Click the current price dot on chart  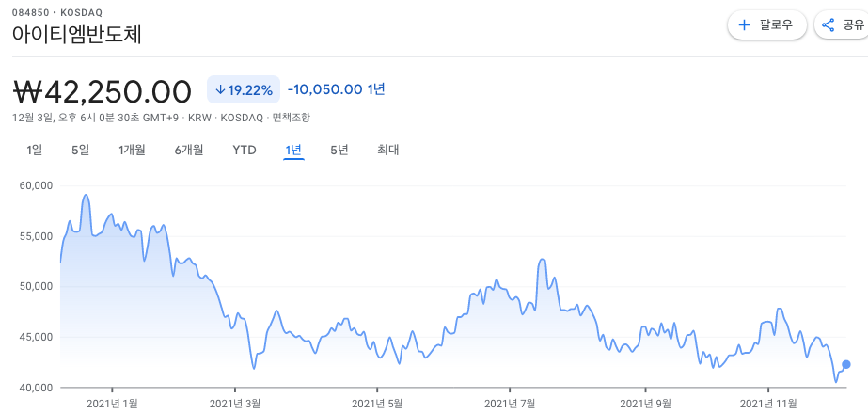click(x=845, y=364)
